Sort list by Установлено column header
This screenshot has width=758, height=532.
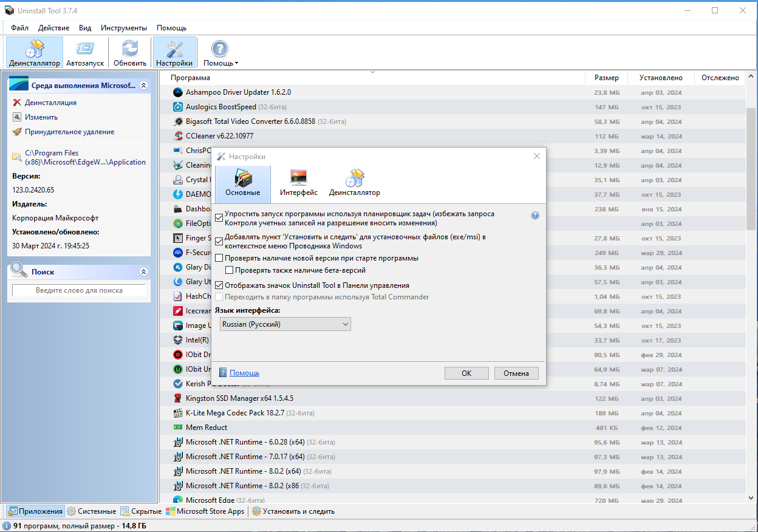[661, 78]
